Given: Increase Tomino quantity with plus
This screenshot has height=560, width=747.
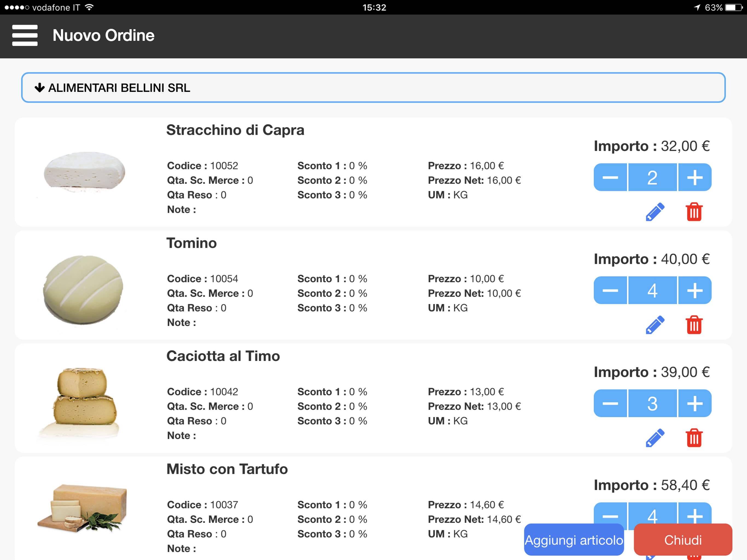Looking at the screenshot, I should (x=695, y=290).
